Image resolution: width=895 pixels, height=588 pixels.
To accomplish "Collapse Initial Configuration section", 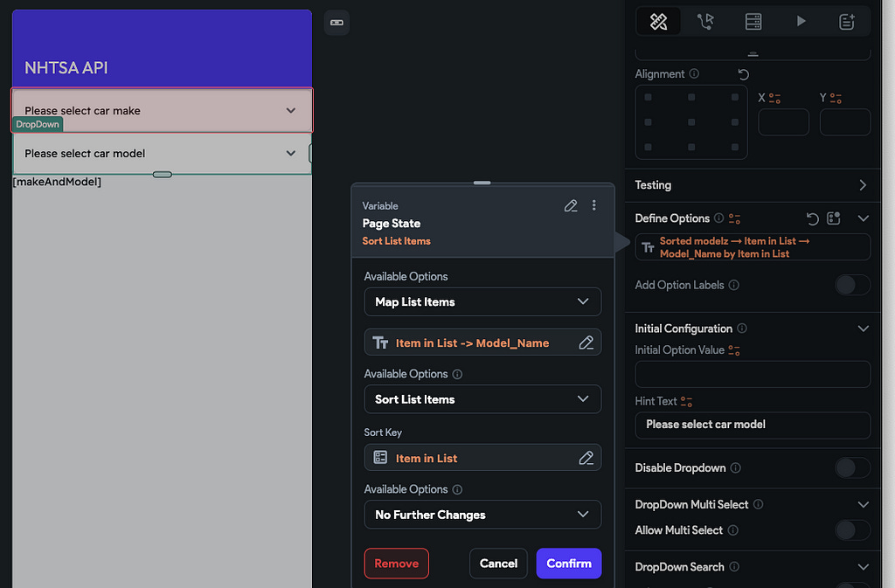I will tap(863, 329).
